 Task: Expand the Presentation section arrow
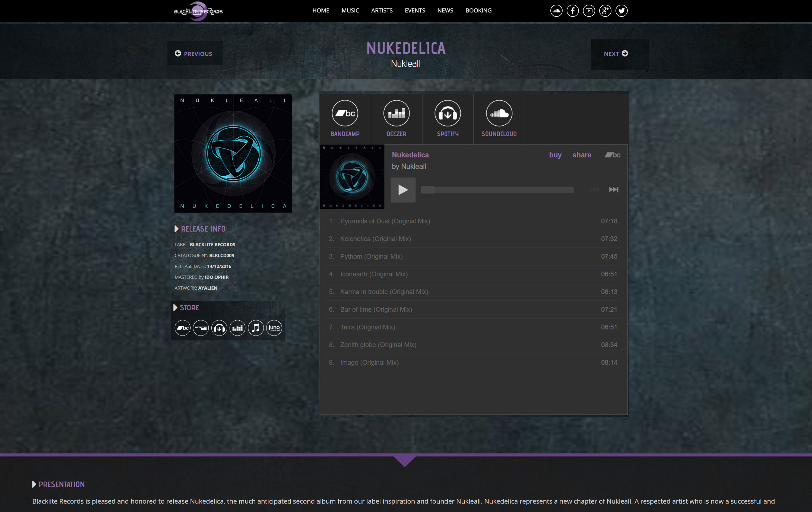pyautogui.click(x=34, y=484)
